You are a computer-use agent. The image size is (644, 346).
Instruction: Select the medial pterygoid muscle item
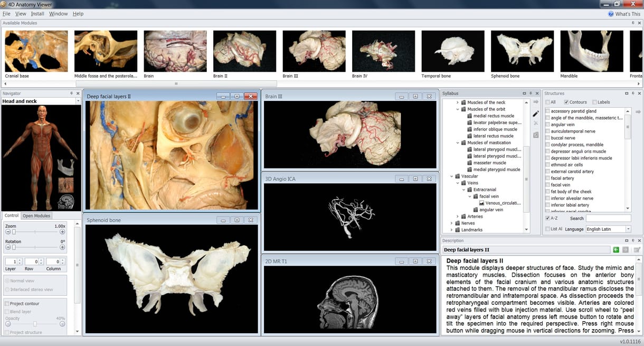point(497,170)
